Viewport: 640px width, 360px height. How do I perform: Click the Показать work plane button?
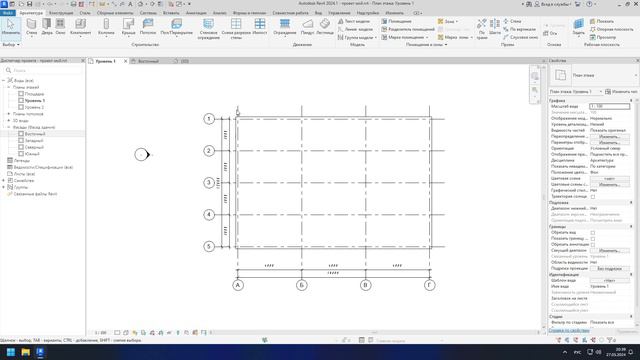pyautogui.click(x=602, y=21)
